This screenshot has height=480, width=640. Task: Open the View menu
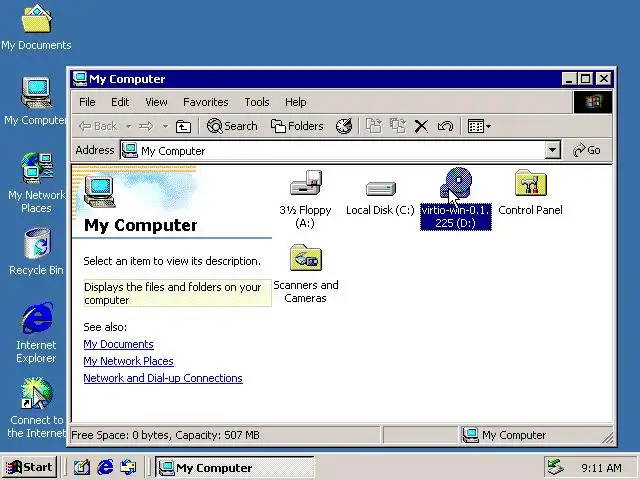(x=156, y=102)
